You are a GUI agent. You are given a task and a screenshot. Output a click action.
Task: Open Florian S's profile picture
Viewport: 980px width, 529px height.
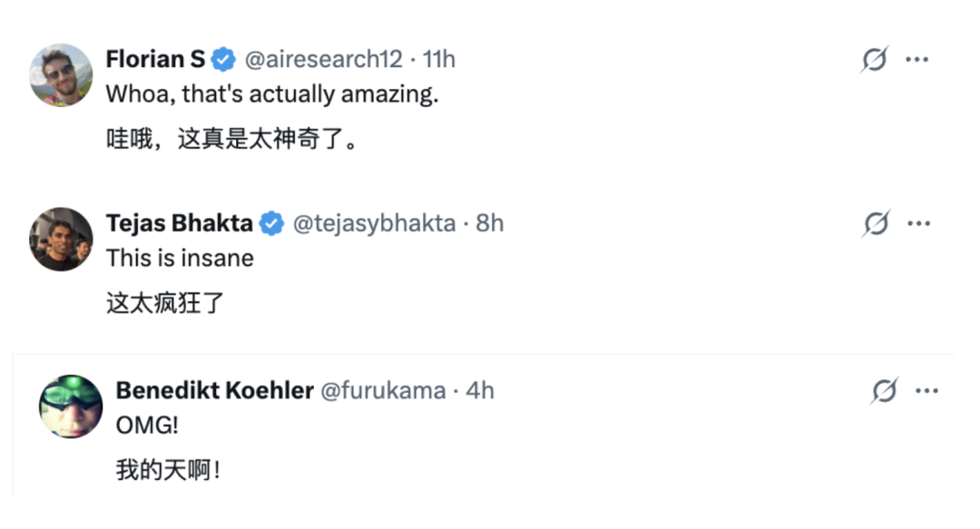pos(62,75)
